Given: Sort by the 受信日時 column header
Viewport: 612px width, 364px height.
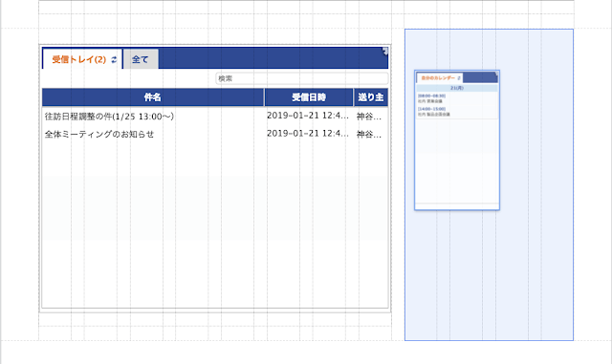Looking at the screenshot, I should [309, 97].
